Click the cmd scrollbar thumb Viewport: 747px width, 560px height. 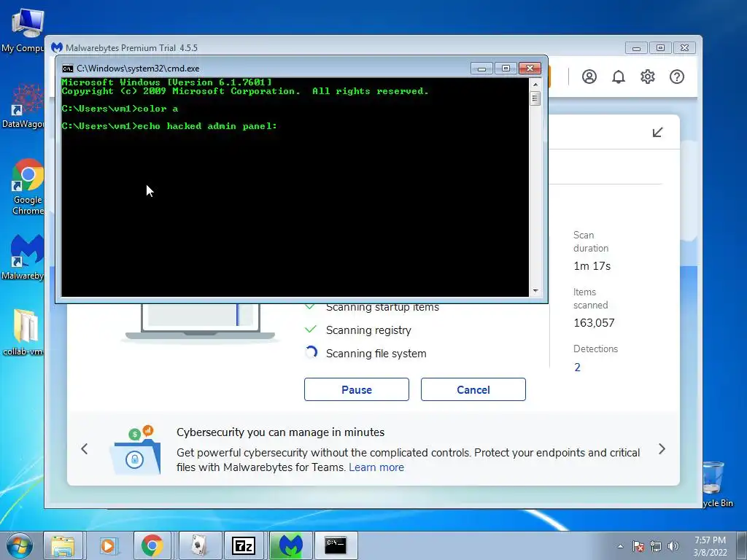(x=535, y=98)
